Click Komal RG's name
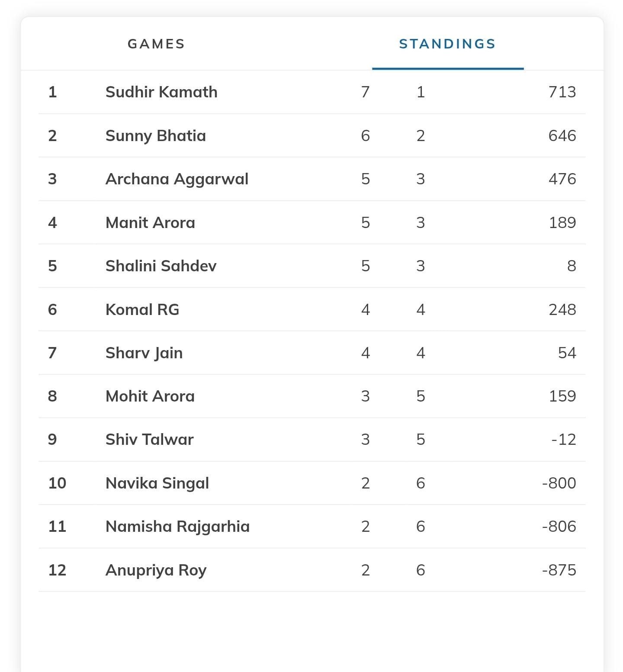This screenshot has height=672, width=623. click(x=142, y=309)
